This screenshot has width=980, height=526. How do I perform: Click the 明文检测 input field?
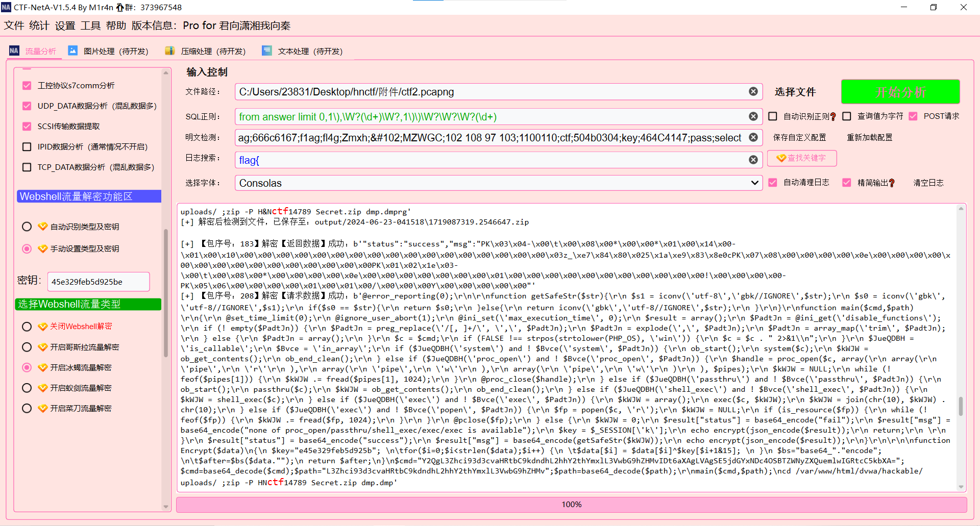pos(498,137)
